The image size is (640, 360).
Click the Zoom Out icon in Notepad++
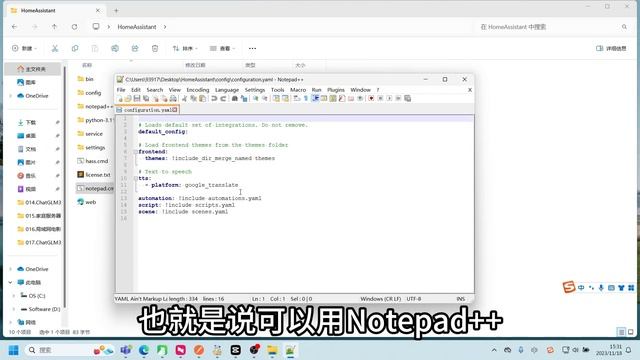(264, 98)
